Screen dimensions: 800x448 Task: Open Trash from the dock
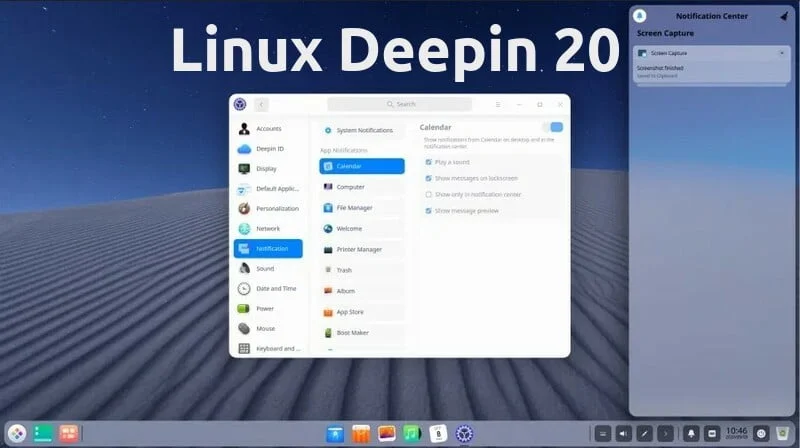tap(783, 434)
